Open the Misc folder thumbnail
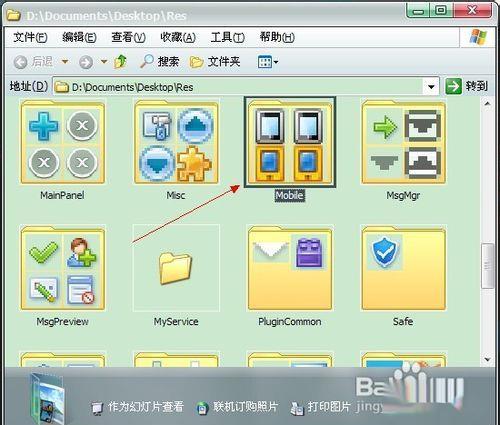Image resolution: width=500 pixels, height=425 pixels. click(x=176, y=142)
